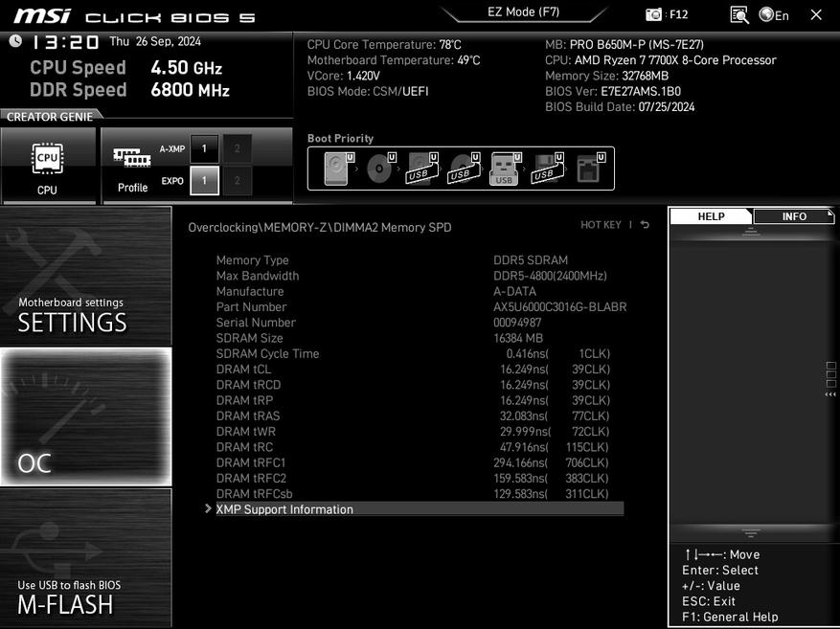840x629 pixels.
Task: Select the USB floppy boot device icon
Action: [x=547, y=168]
